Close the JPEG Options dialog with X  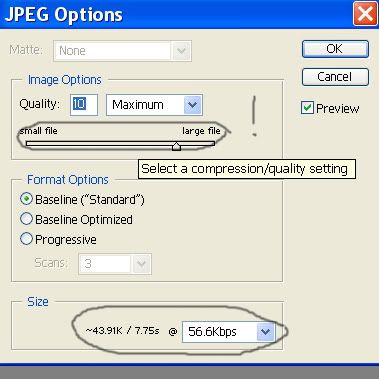[365, 14]
